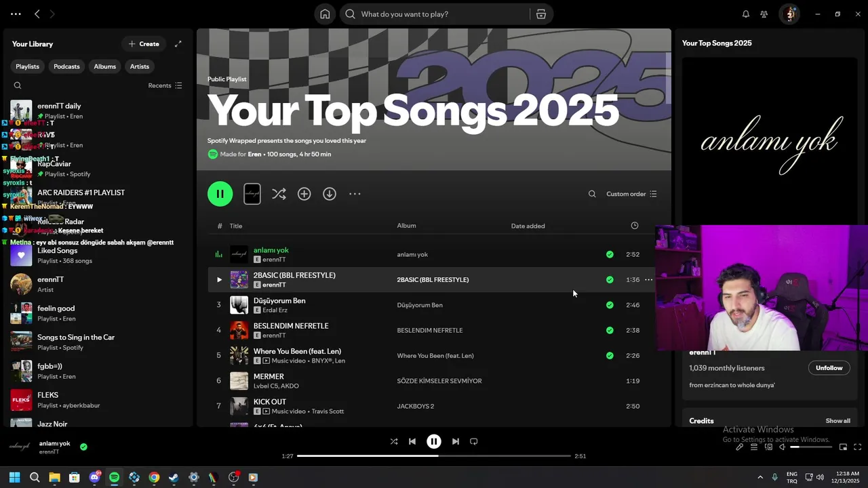This screenshot has height=488, width=868.
Task: Open Liked Songs playlist
Action: (x=98, y=256)
